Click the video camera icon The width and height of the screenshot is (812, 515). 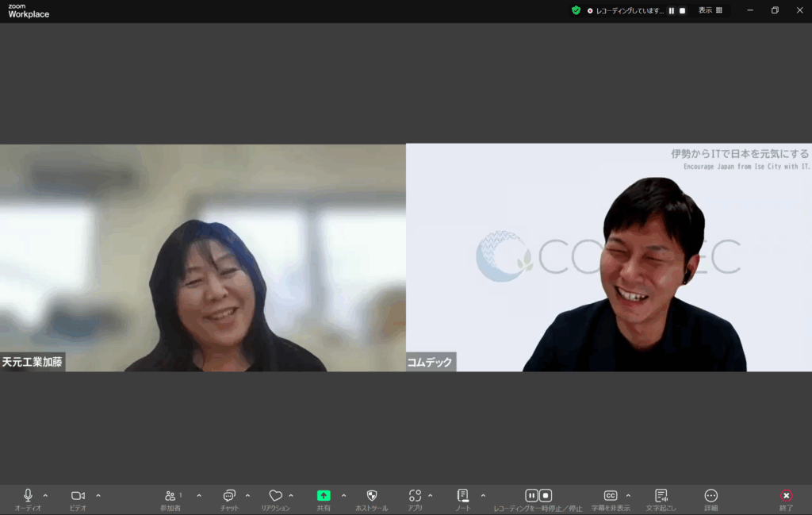(x=78, y=495)
